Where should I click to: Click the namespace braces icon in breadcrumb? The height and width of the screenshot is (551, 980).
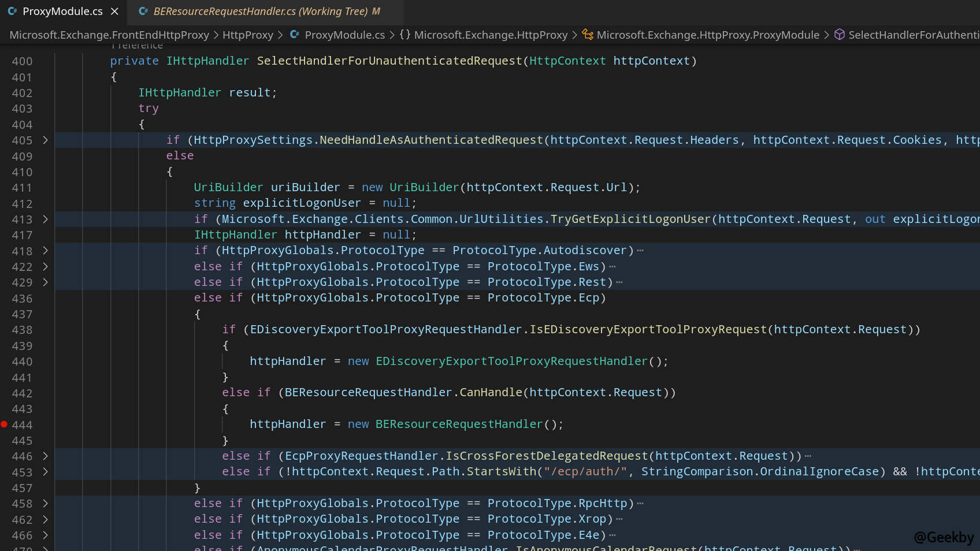click(404, 35)
